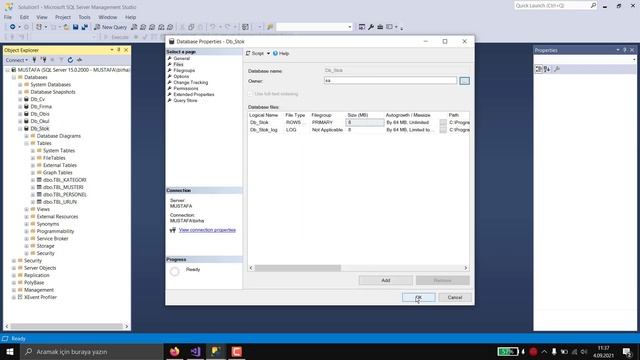
Task: Click the alphabetical sort icon in Properties panel
Action: [547, 69]
